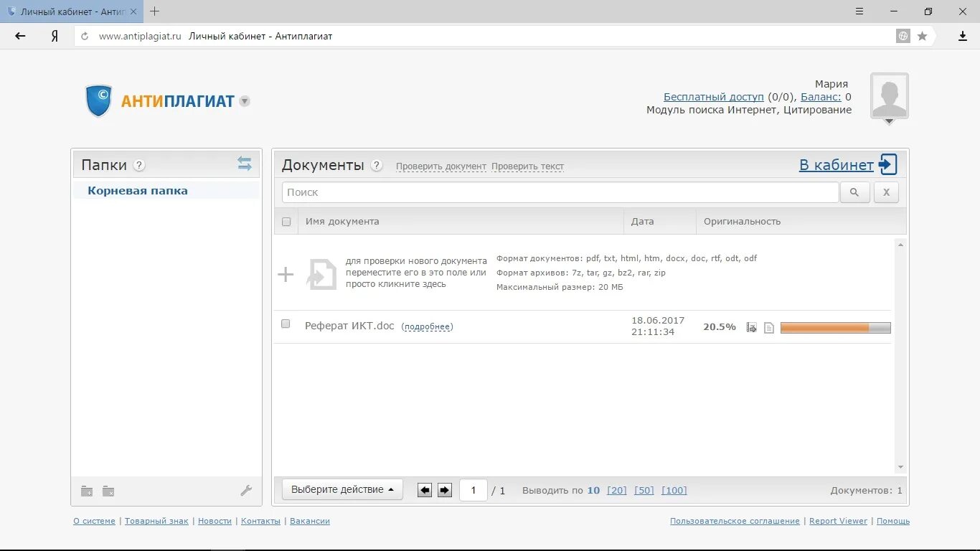Click the drop area text для проверки нового документа

coord(416,273)
